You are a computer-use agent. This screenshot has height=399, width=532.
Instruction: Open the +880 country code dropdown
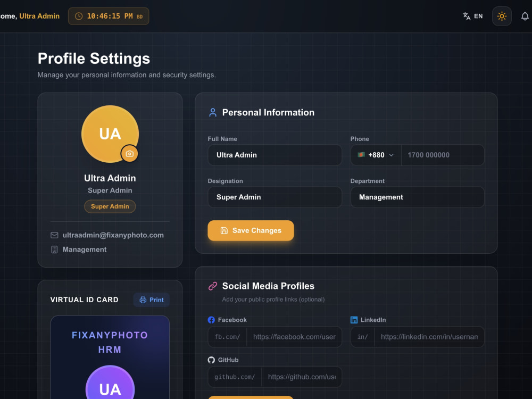click(x=376, y=155)
